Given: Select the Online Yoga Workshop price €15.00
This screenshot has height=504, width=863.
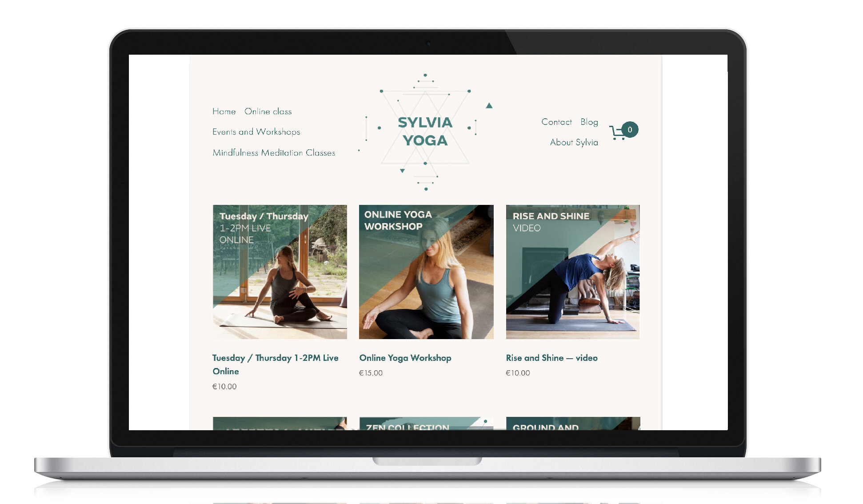Looking at the screenshot, I should (371, 372).
